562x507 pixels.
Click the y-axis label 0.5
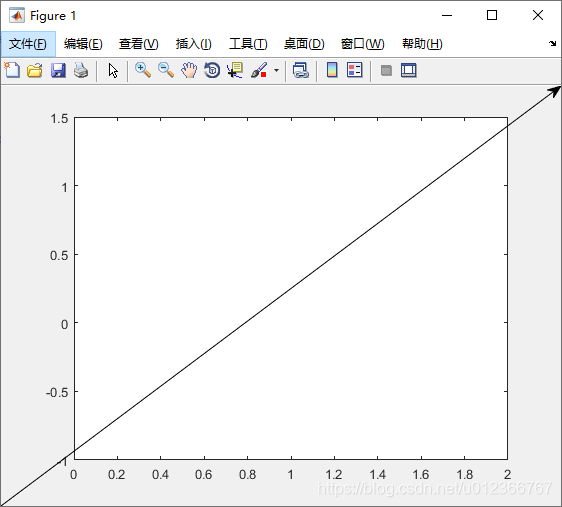pos(59,255)
